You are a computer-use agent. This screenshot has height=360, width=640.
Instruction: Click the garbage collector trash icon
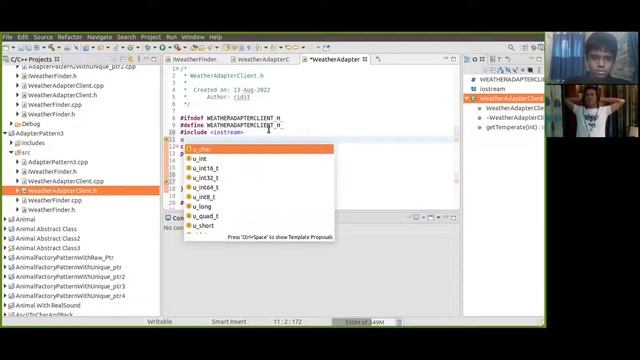[399, 322]
